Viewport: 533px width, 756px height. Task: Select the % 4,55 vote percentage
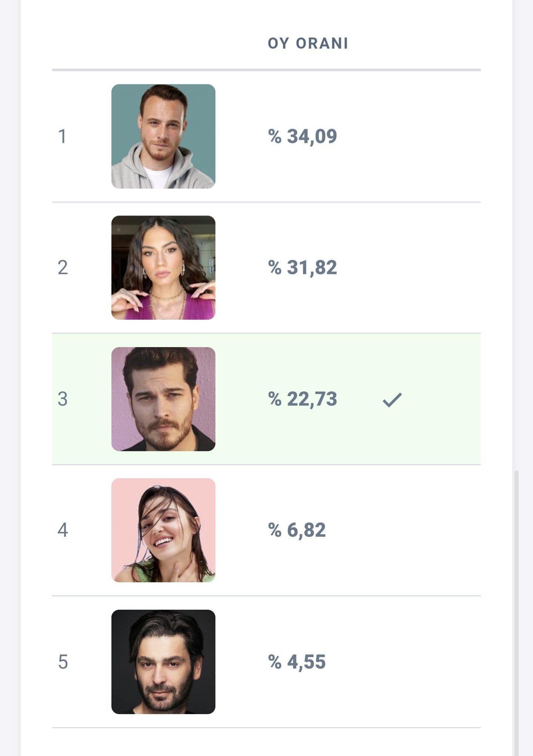[297, 662]
